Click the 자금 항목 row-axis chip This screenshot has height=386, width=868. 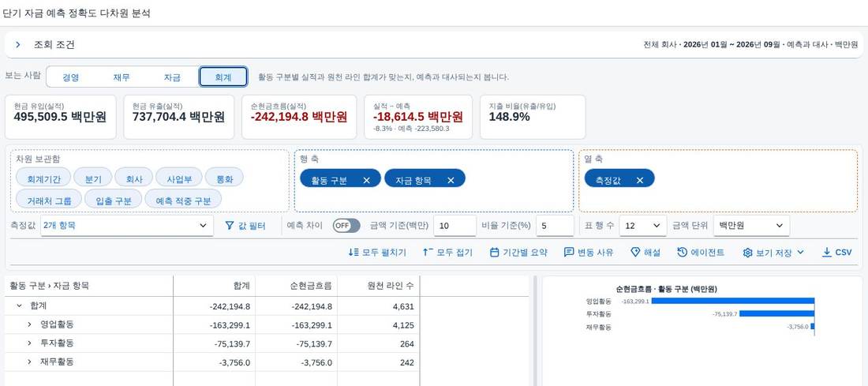point(425,178)
